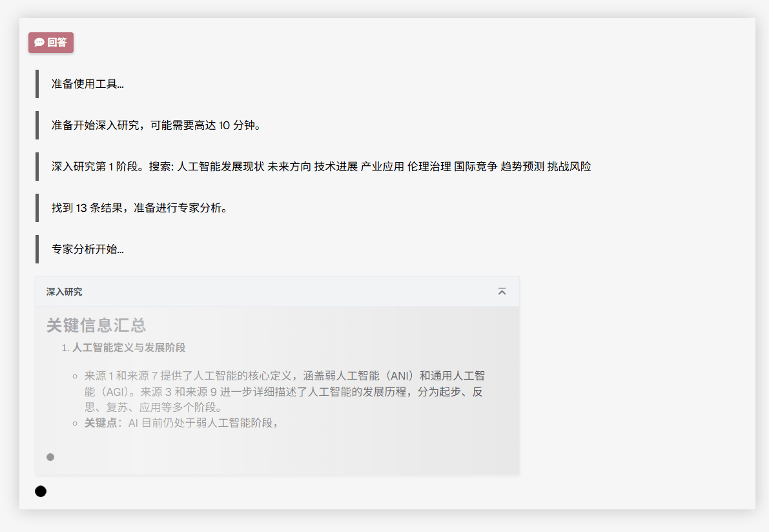The image size is (769, 532).
Task: Collapse the 深入研究 panel with the chevron icon
Action: pos(502,292)
